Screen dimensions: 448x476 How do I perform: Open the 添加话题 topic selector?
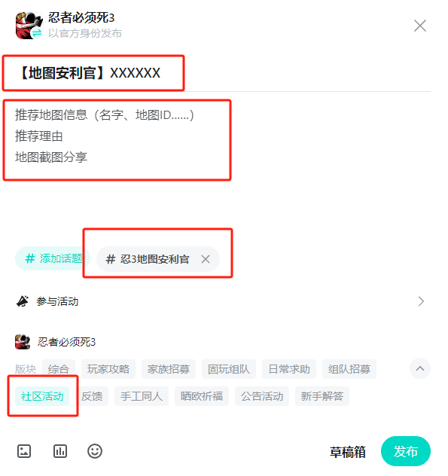click(53, 258)
